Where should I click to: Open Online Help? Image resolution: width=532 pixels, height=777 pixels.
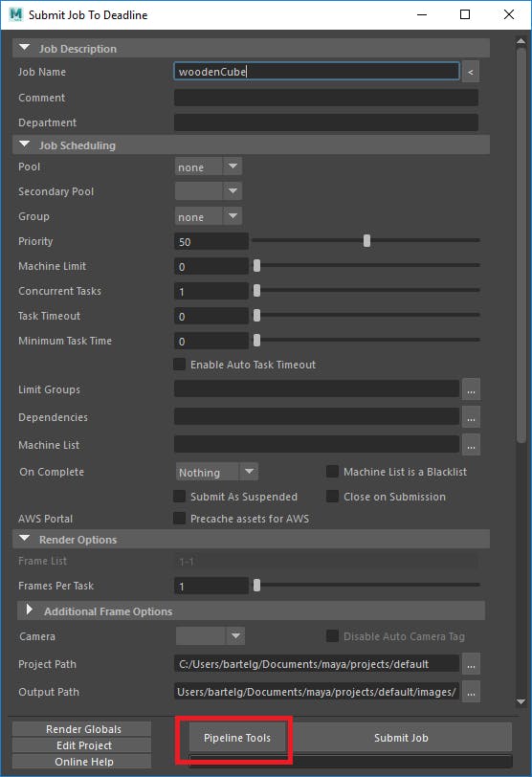pyautogui.click(x=81, y=762)
